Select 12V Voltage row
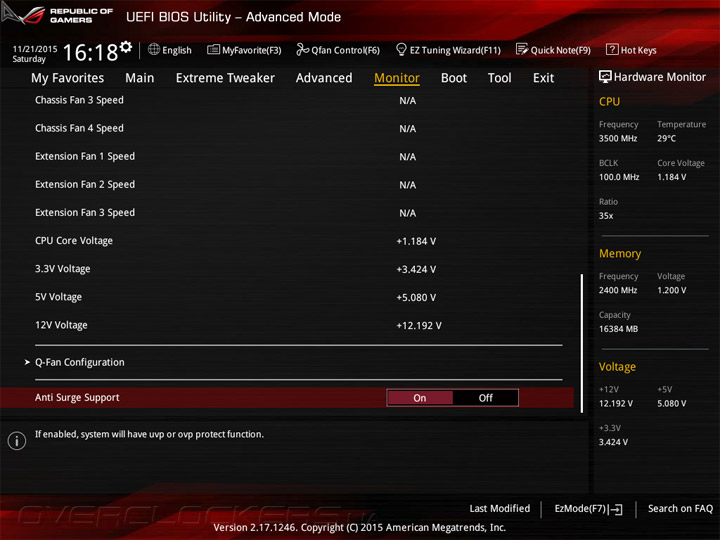720x540 pixels. [287, 325]
